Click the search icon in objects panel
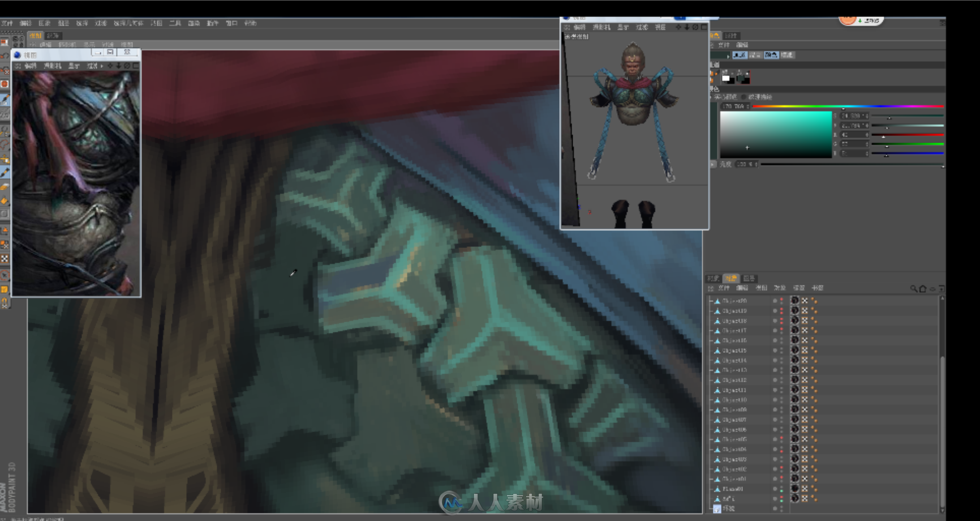This screenshot has width=980, height=521. [x=913, y=289]
